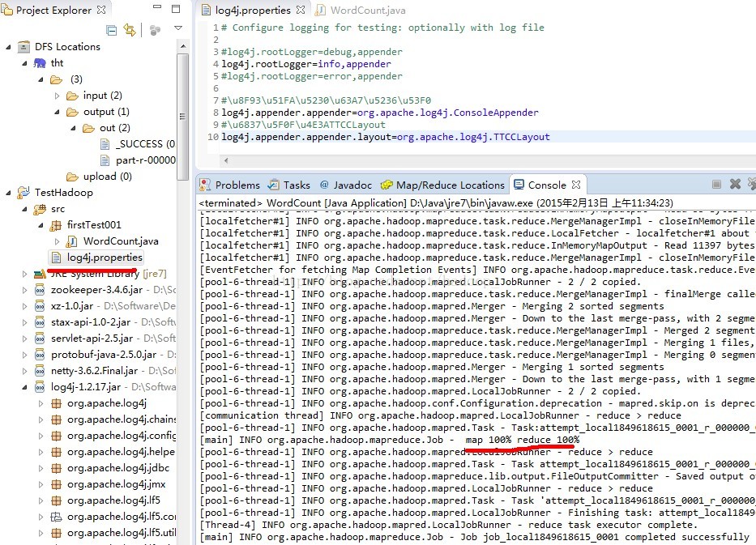Click the Hadoop elephant icon next to tht
Screen dimensions: 756x545
click(x=40, y=63)
